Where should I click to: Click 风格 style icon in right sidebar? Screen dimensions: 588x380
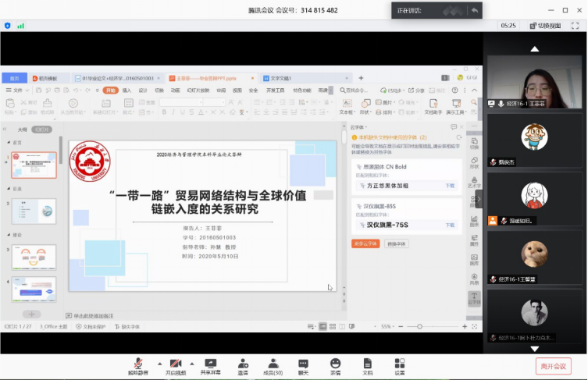474,279
